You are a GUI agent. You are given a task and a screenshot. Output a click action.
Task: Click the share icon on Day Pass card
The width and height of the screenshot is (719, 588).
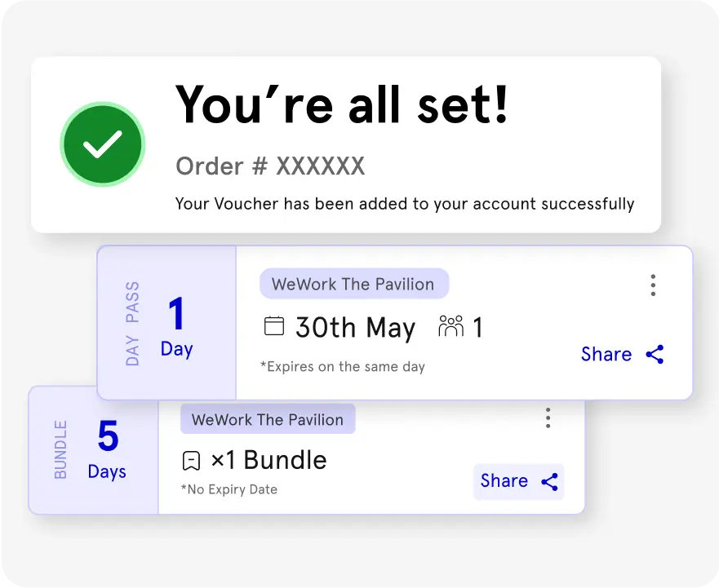pos(655,355)
